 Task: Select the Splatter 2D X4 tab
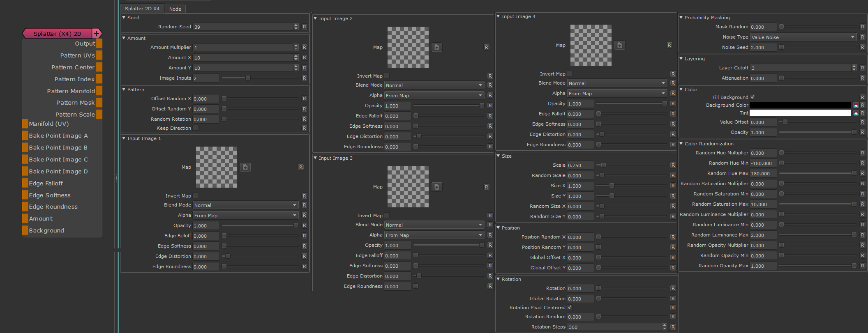point(142,9)
